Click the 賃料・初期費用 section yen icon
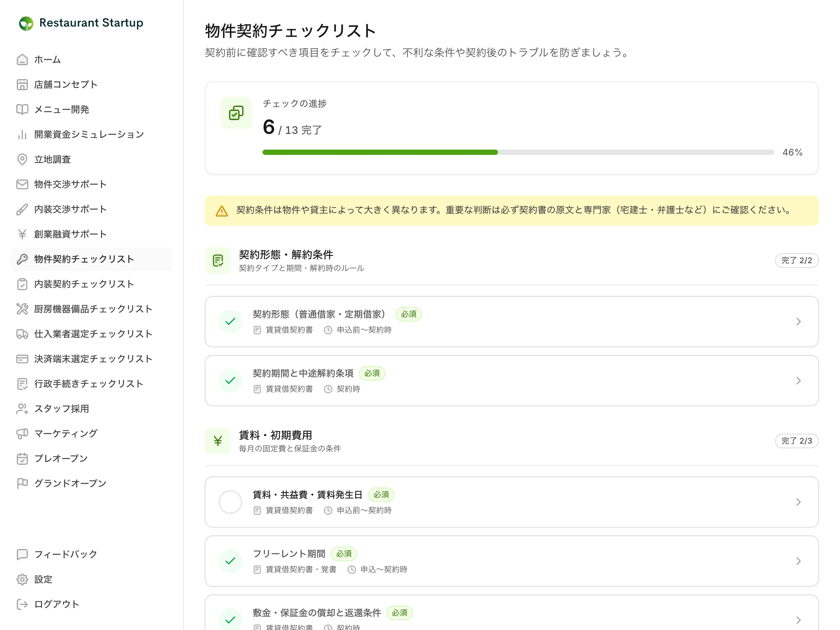This screenshot has width=840, height=630. [x=218, y=441]
